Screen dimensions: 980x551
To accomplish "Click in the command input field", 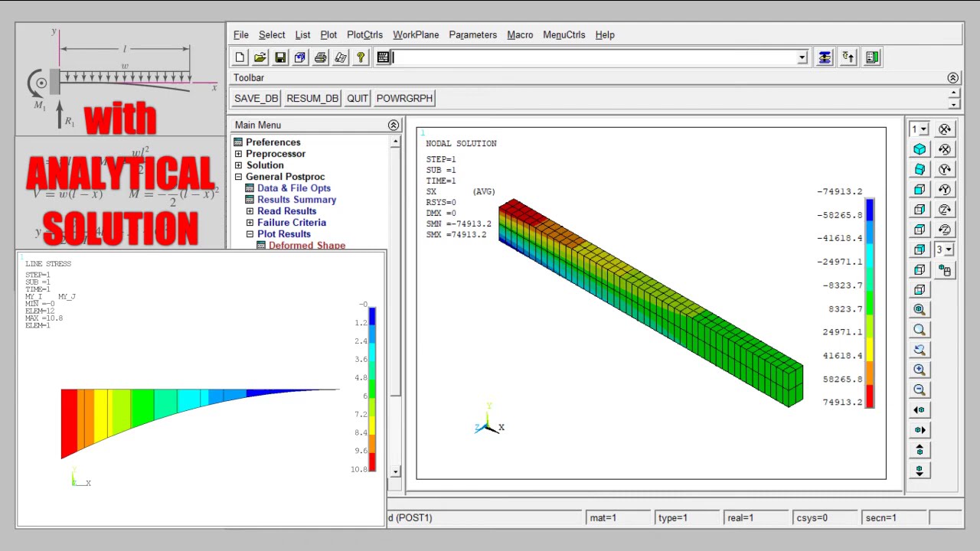I will pyautogui.click(x=594, y=57).
